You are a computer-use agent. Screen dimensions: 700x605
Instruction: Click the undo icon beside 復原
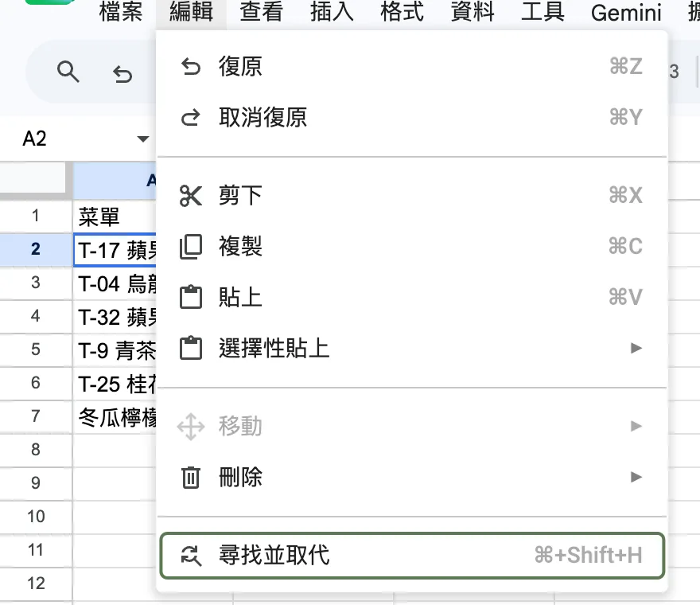[191, 67]
